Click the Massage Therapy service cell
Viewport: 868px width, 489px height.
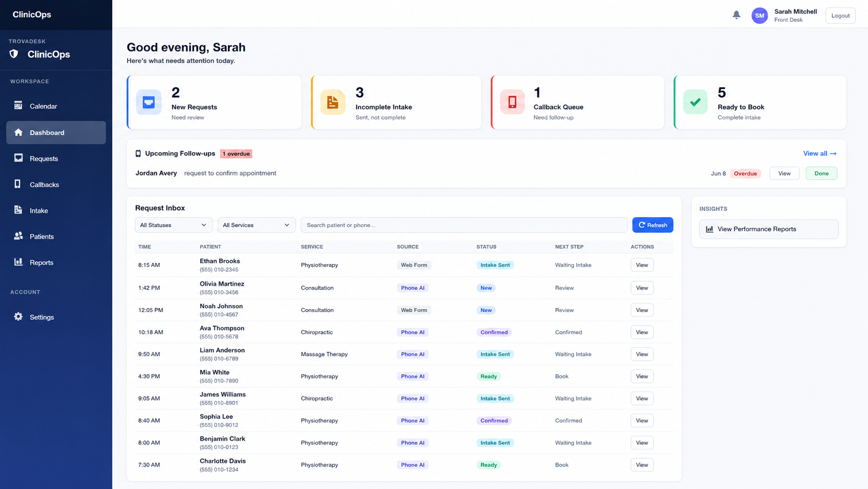(324, 354)
